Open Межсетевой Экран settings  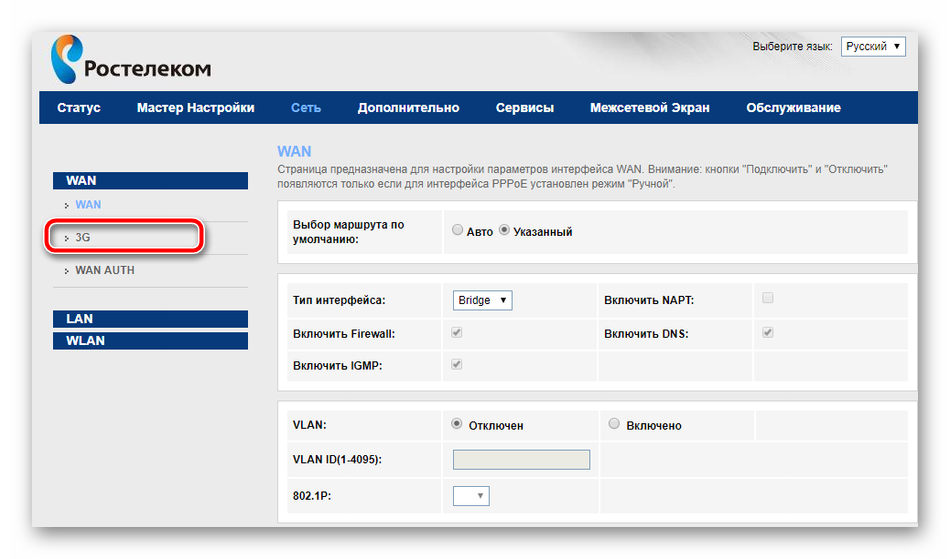(649, 108)
